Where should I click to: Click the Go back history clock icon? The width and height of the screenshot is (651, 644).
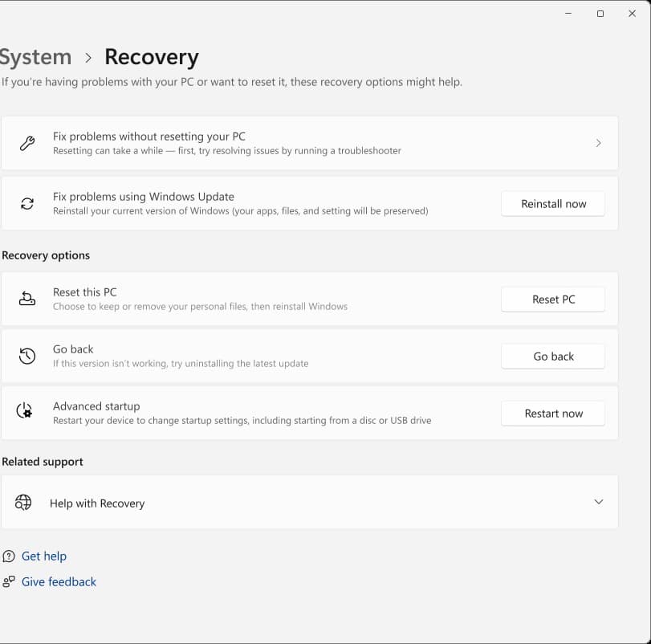pyautogui.click(x=27, y=356)
